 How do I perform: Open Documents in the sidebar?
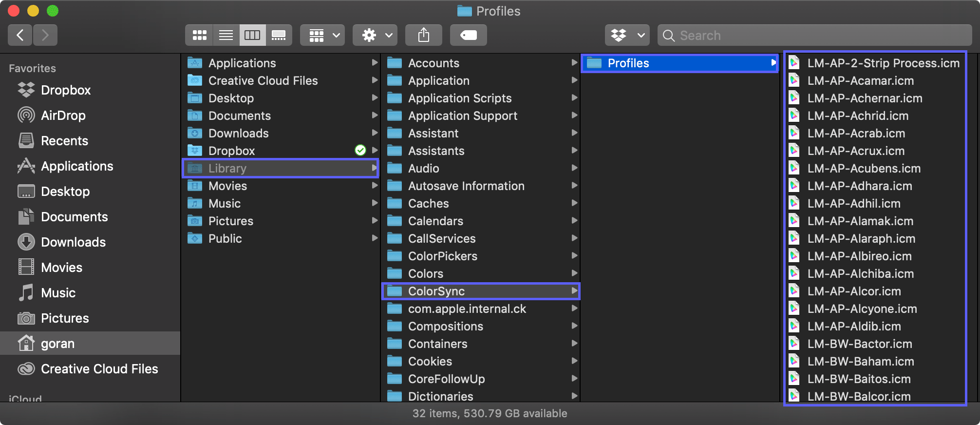(x=90, y=217)
